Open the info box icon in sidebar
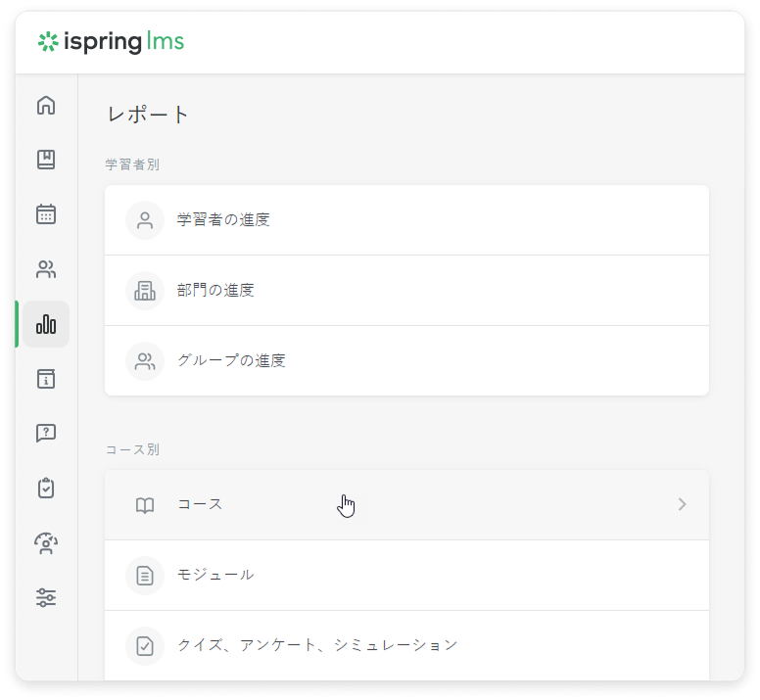This screenshot has height=700, width=760. [x=46, y=379]
